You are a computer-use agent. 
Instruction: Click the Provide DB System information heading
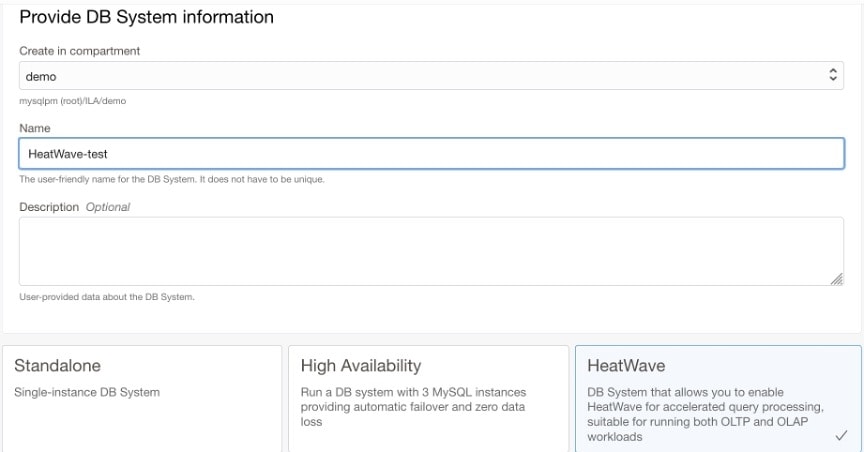[147, 17]
